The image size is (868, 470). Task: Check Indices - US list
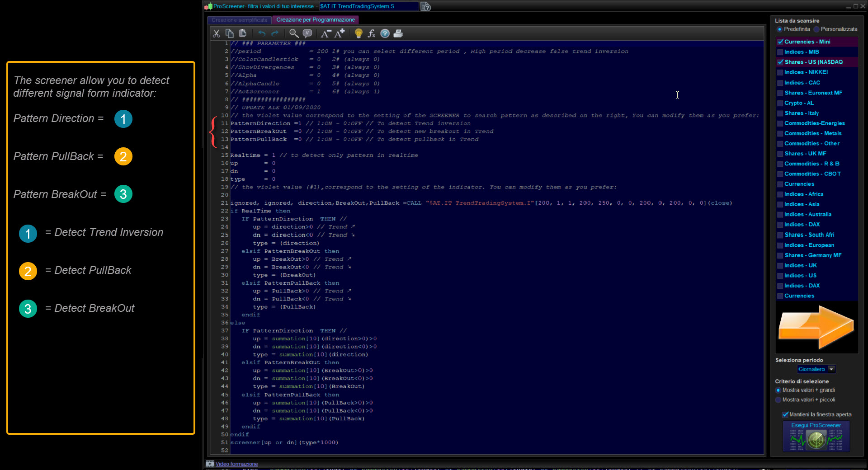(x=780, y=276)
